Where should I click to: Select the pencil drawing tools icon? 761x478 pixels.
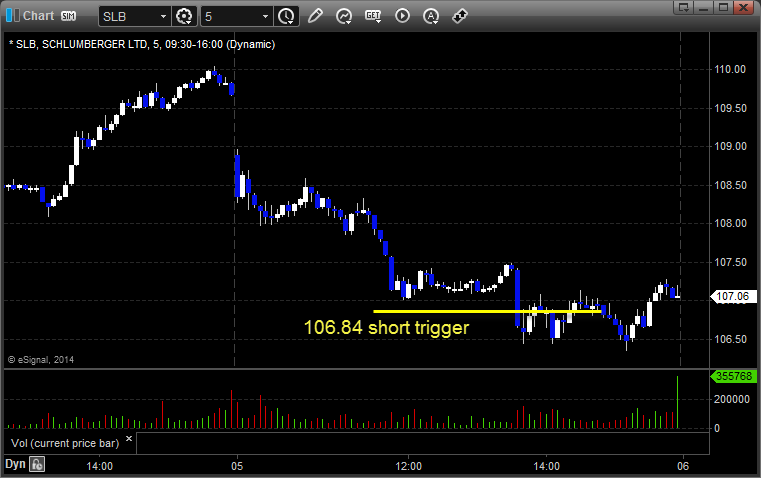tap(315, 16)
